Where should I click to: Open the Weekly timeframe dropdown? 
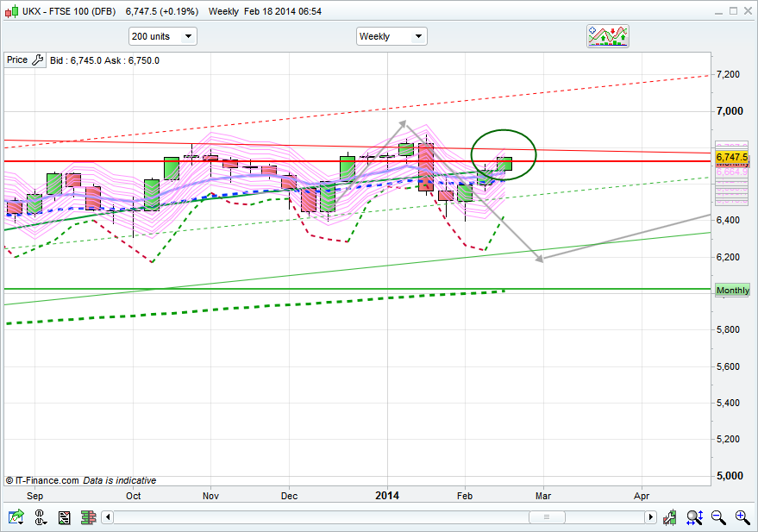[392, 36]
